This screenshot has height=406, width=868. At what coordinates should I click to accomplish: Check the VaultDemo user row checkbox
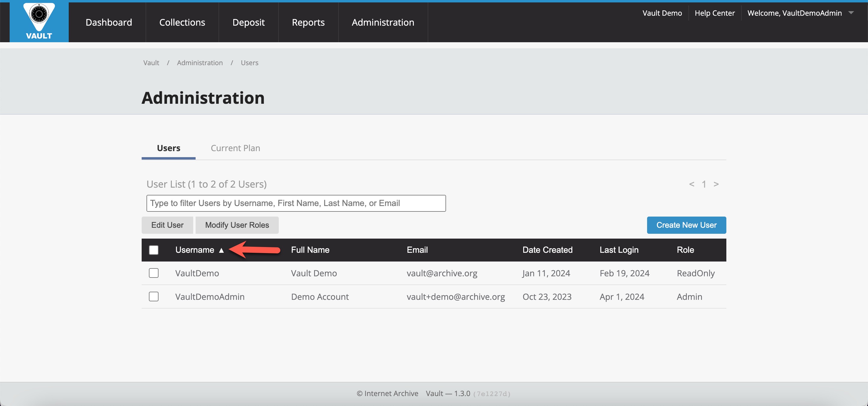pyautogui.click(x=154, y=273)
